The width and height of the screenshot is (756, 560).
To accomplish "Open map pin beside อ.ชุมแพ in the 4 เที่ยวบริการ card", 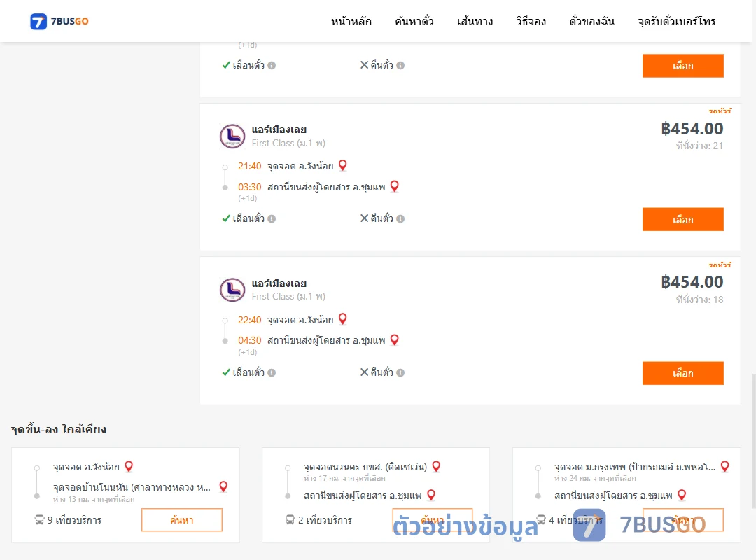I will click(682, 495).
